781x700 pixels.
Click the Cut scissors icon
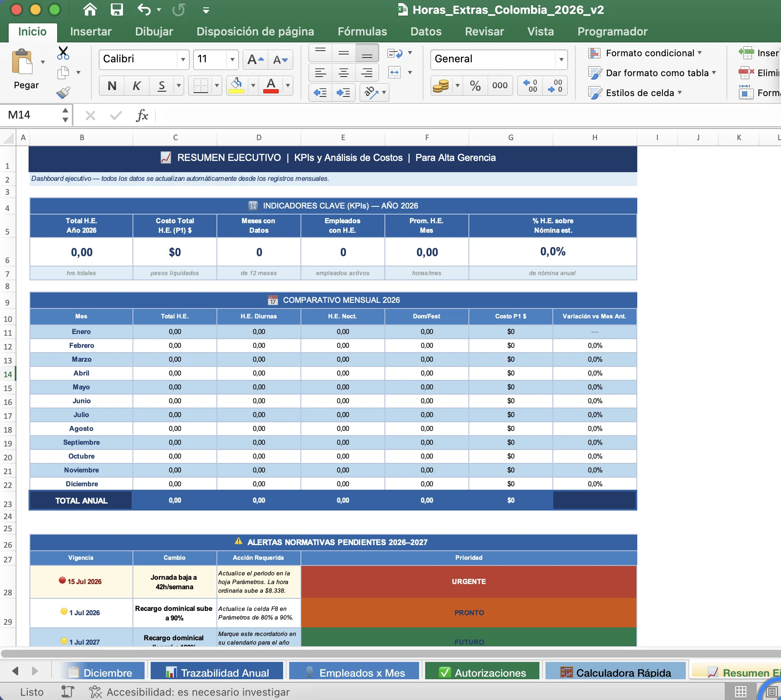click(63, 53)
